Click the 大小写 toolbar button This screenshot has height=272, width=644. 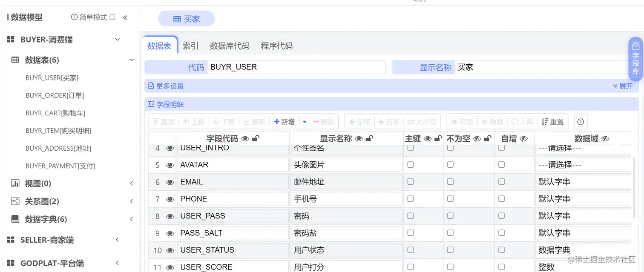[422, 122]
